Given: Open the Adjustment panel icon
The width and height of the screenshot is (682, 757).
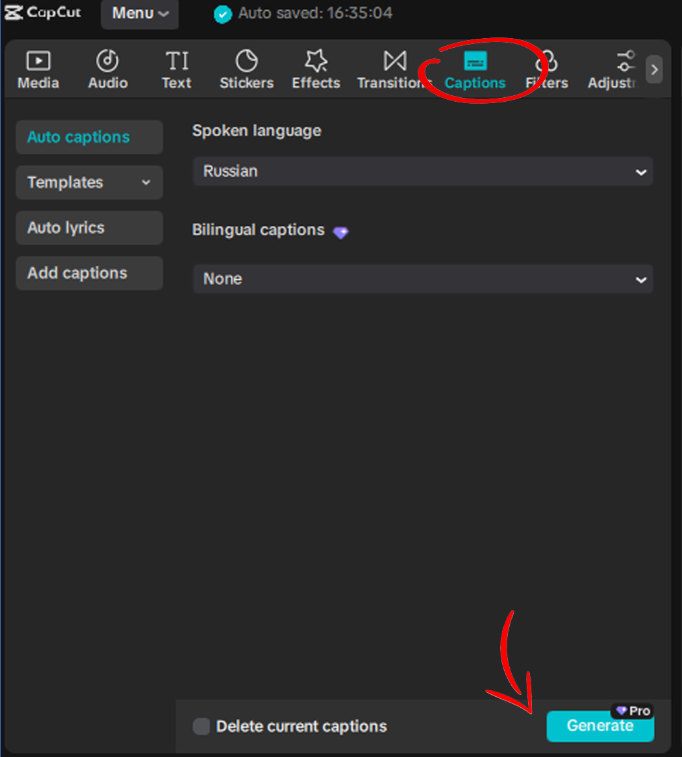Looking at the screenshot, I should (x=626, y=61).
